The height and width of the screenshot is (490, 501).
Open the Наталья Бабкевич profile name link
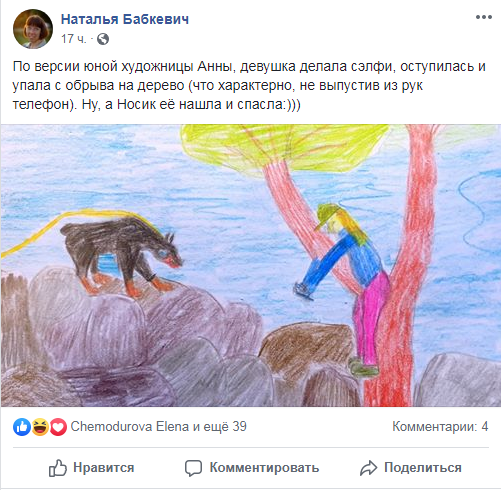pyautogui.click(x=125, y=19)
